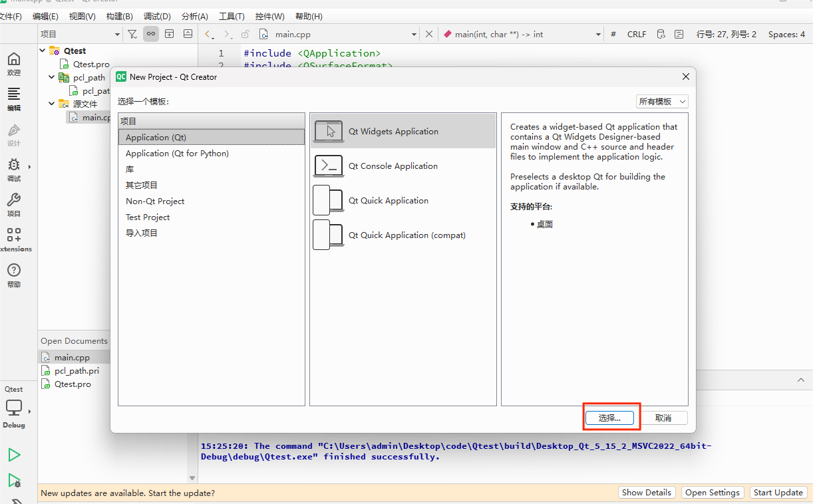Collapse the pcl_path tree node

click(53, 77)
